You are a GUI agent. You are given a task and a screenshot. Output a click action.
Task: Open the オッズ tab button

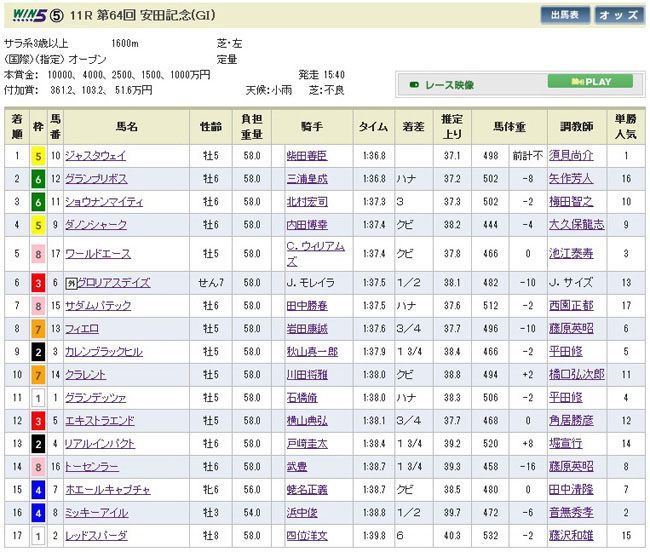click(x=619, y=15)
